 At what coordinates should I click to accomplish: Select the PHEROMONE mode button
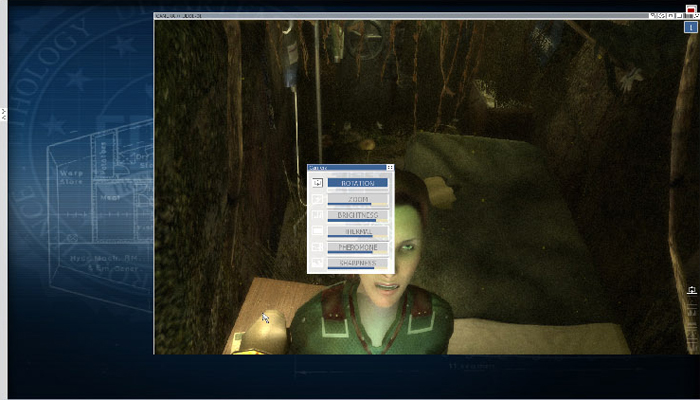tap(358, 247)
